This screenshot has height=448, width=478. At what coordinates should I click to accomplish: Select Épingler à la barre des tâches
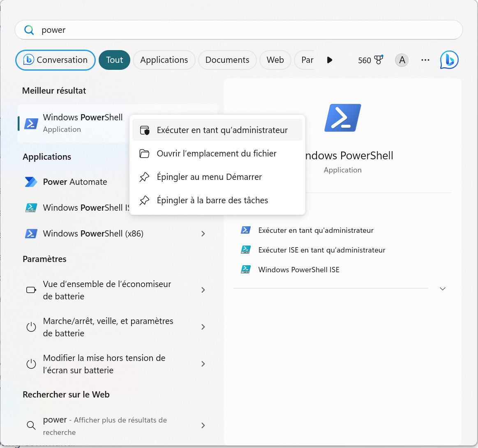point(217,200)
